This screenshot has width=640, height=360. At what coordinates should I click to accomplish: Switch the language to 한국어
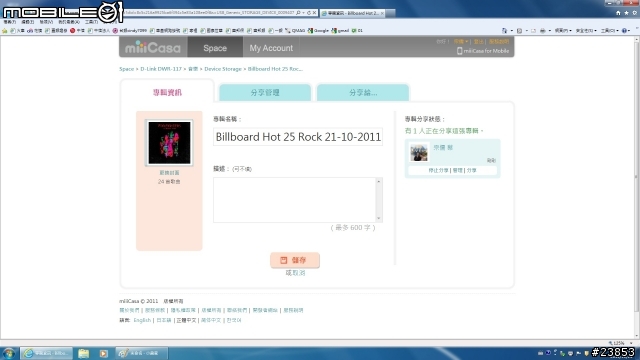[234, 320]
